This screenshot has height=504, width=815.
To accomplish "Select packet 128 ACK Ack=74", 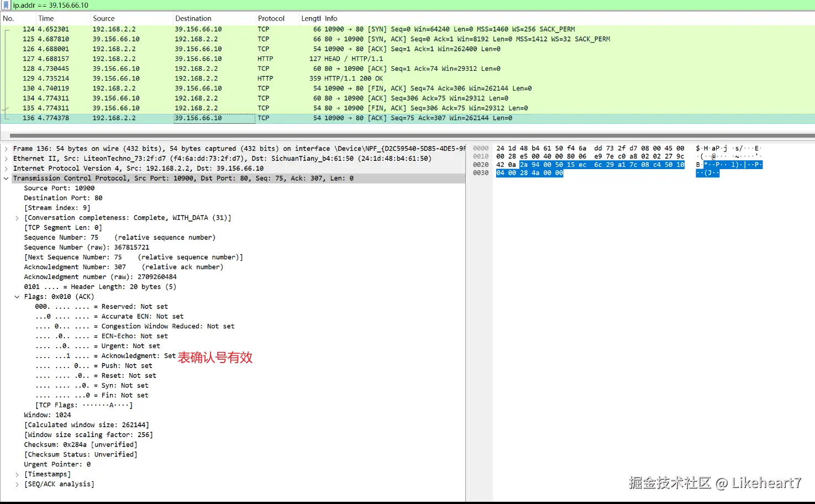I will click(x=408, y=69).
